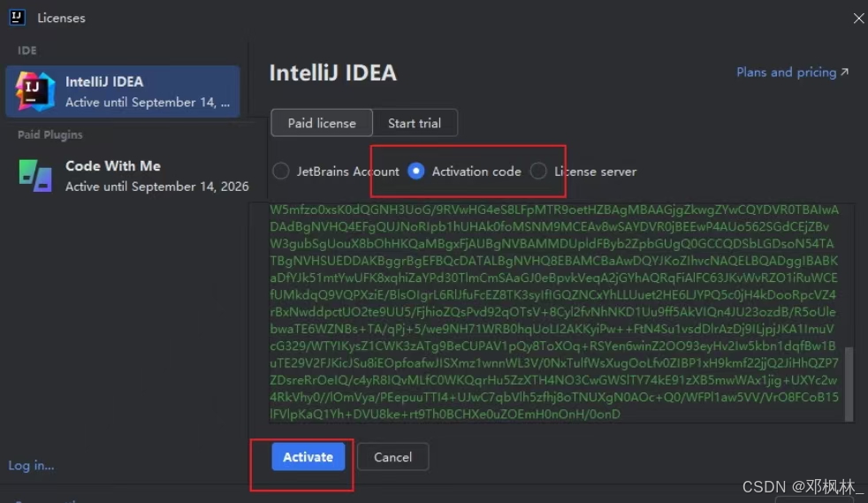Click code line starting with 'rBxNwddpctUO2te9UU5'
Image resolution: width=868 pixels, height=503 pixels.
pos(552,311)
